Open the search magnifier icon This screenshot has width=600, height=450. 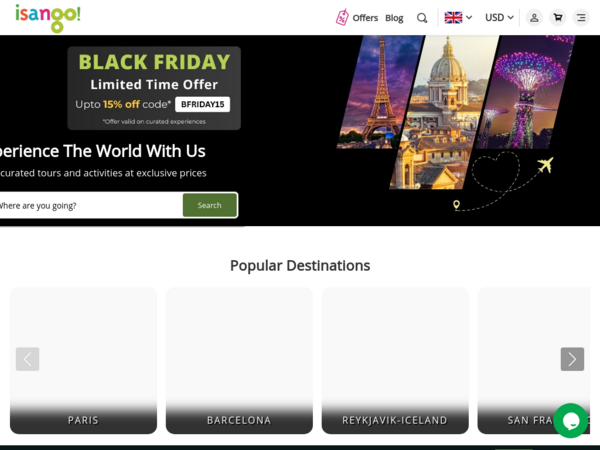pos(422,18)
